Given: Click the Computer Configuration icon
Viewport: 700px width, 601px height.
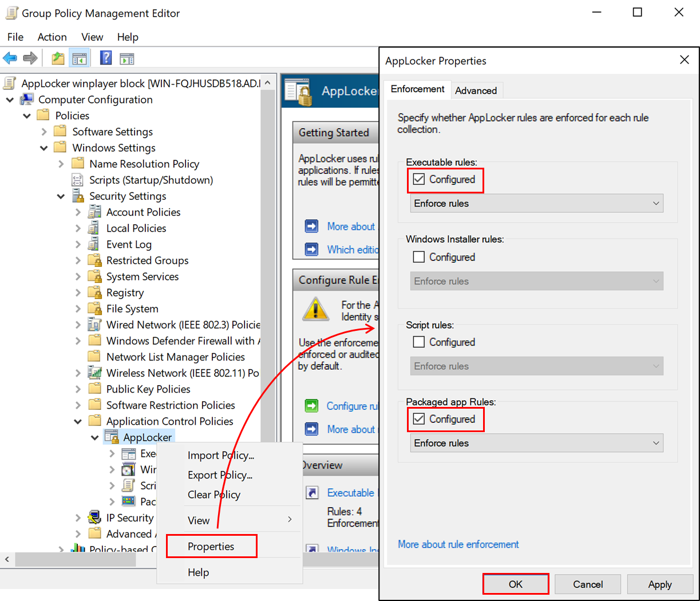Looking at the screenshot, I should tap(26, 100).
